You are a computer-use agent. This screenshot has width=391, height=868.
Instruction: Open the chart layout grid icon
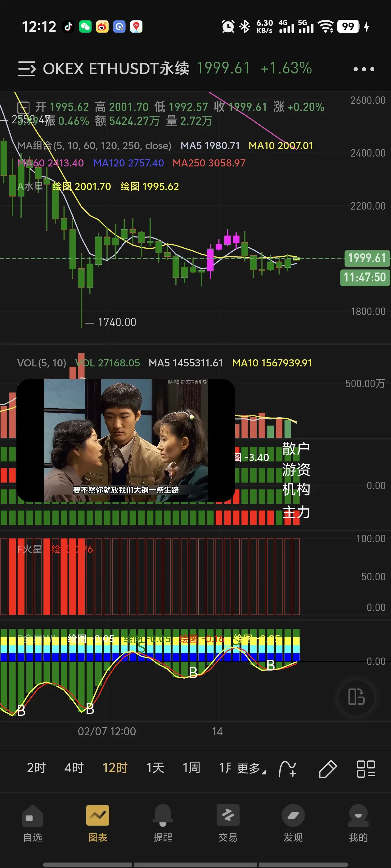click(366, 768)
